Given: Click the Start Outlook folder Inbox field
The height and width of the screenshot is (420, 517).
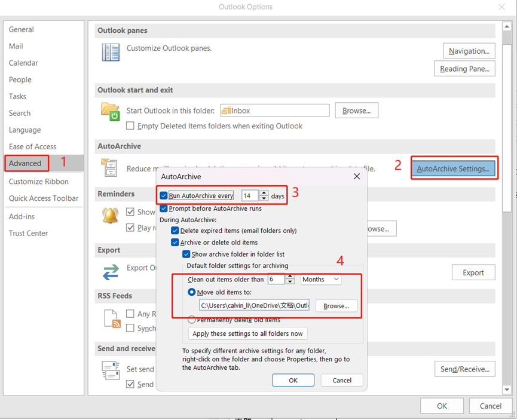Looking at the screenshot, I should coord(275,111).
